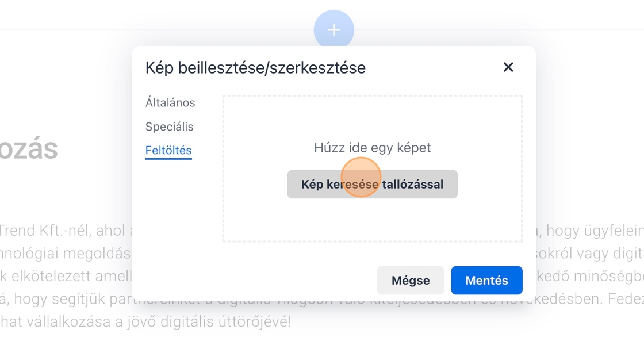
Task: Click the dialog title Kép beillesztése/szerkesztése
Action: [255, 68]
